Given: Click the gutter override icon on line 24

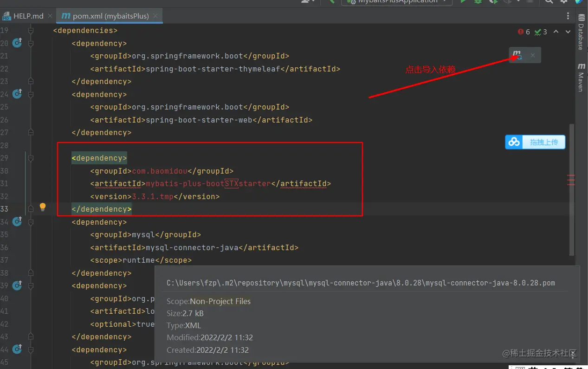Looking at the screenshot, I should click(17, 94).
